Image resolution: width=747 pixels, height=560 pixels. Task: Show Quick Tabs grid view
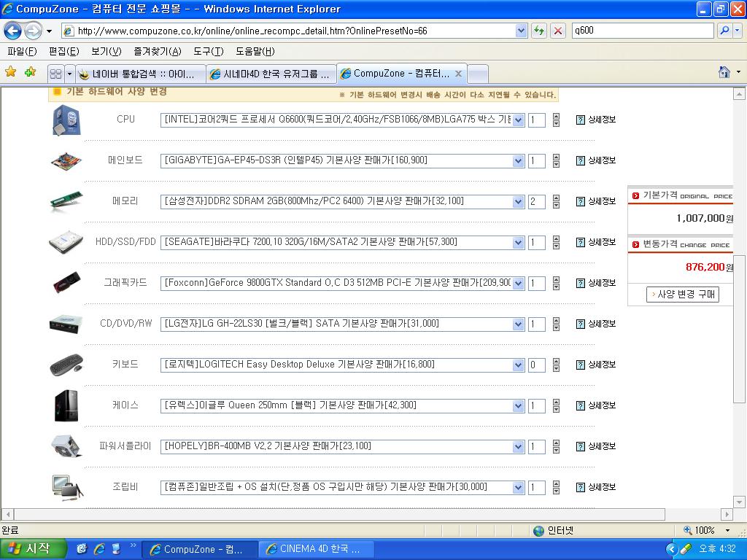point(55,74)
